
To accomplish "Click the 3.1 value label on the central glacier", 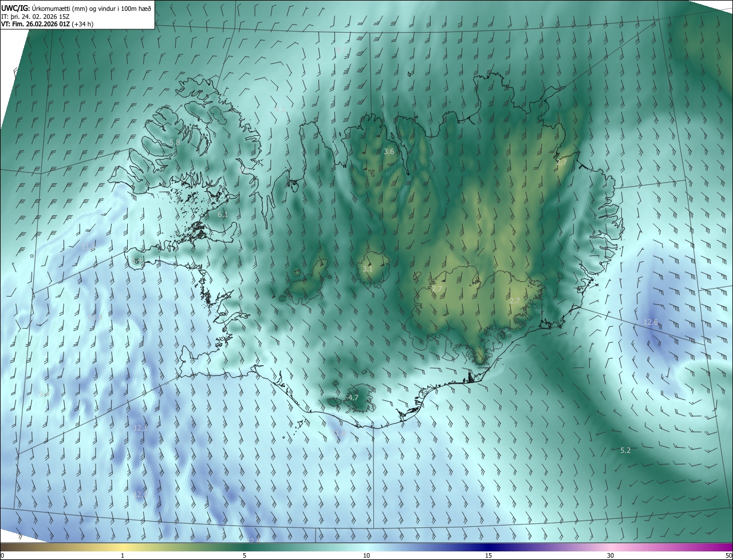I will tap(368, 268).
